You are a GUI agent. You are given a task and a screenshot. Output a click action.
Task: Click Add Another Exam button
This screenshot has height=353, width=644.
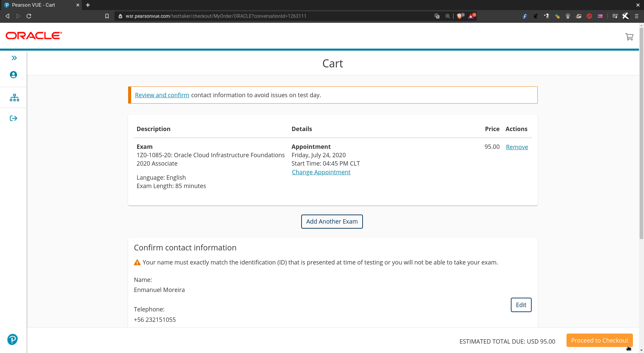(332, 222)
